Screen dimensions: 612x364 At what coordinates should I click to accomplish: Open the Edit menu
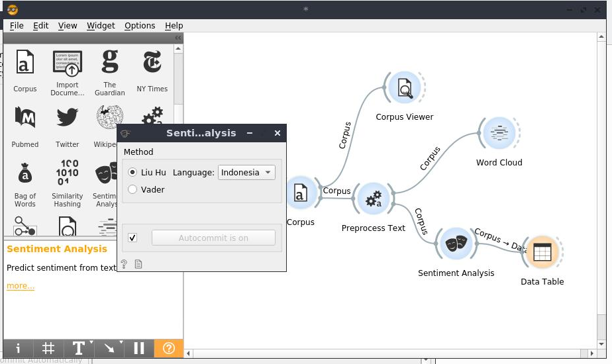(40, 26)
